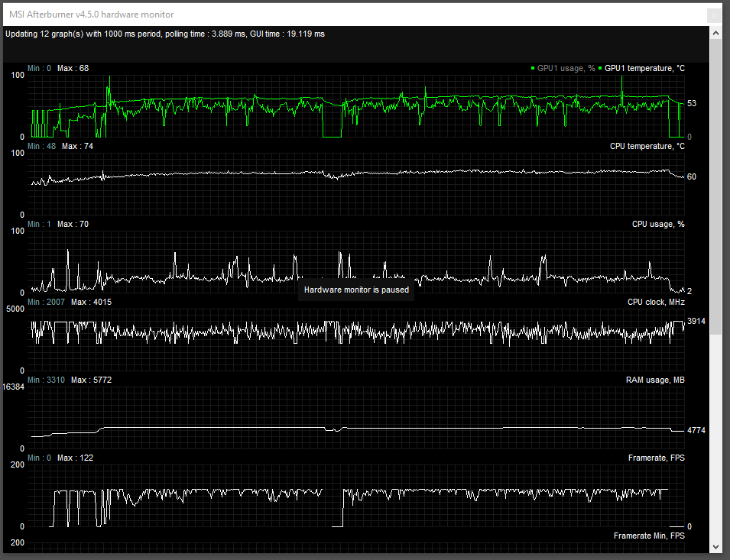Click the 'Max : 70' CPU usage value
This screenshot has width=730, height=560.
pyautogui.click(x=73, y=224)
